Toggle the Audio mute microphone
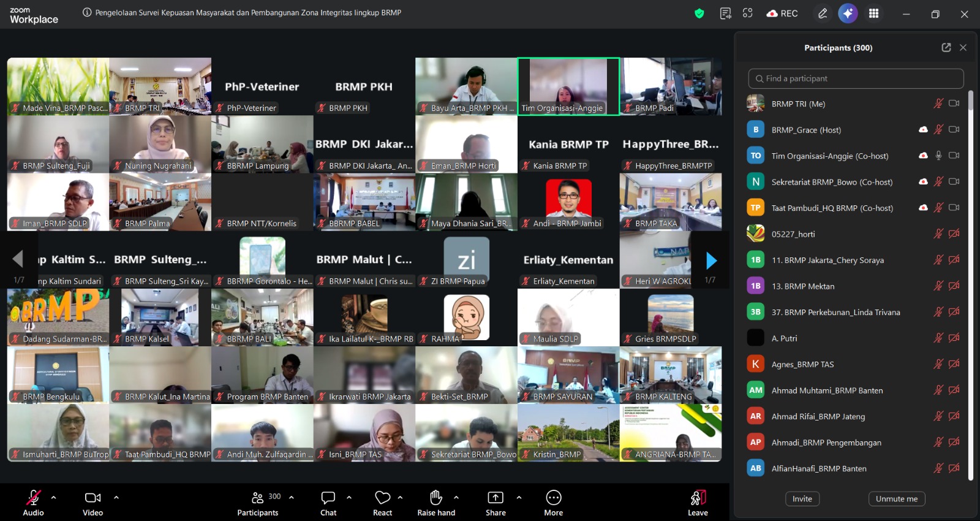The height and width of the screenshot is (521, 980). coord(33,503)
